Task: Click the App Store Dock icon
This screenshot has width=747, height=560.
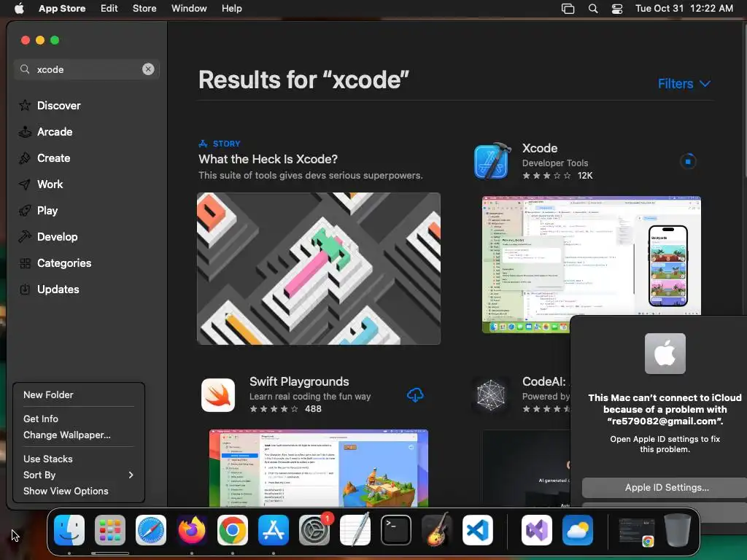Action: click(274, 530)
